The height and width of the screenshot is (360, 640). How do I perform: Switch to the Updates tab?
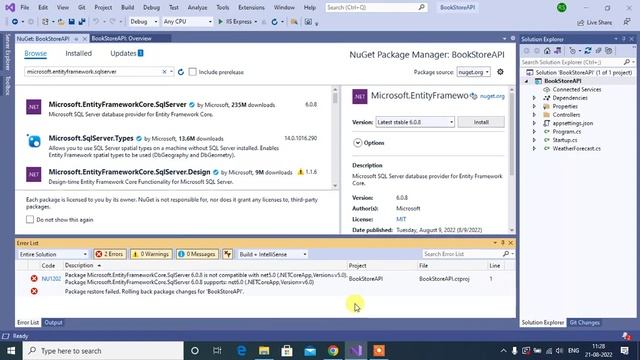[127, 53]
